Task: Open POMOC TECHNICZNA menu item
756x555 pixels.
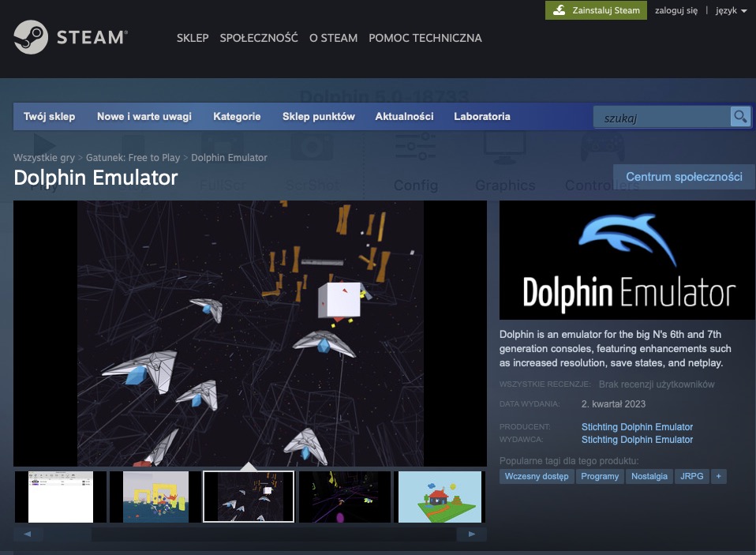Action: coord(425,38)
